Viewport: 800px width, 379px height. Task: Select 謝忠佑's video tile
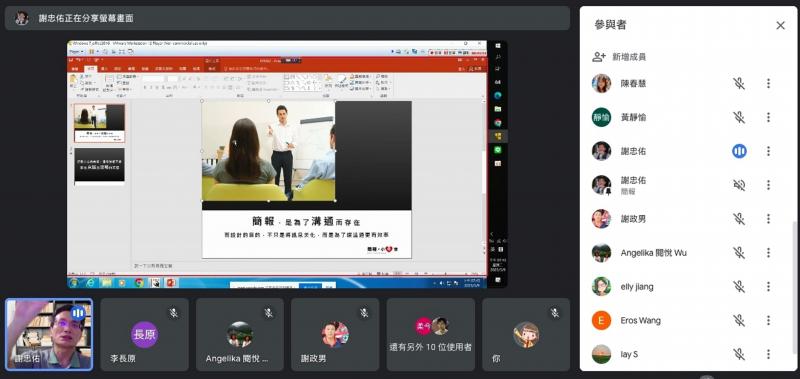point(49,334)
